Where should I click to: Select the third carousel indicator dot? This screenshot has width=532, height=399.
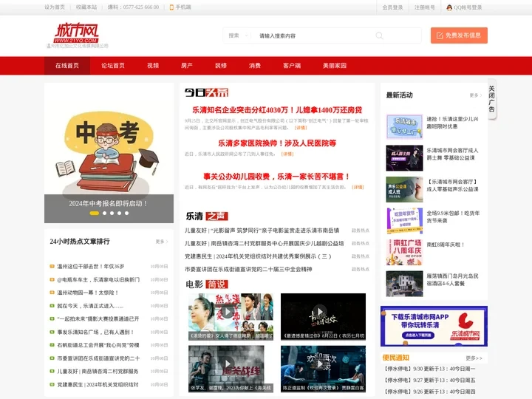pyautogui.click(x=112, y=213)
